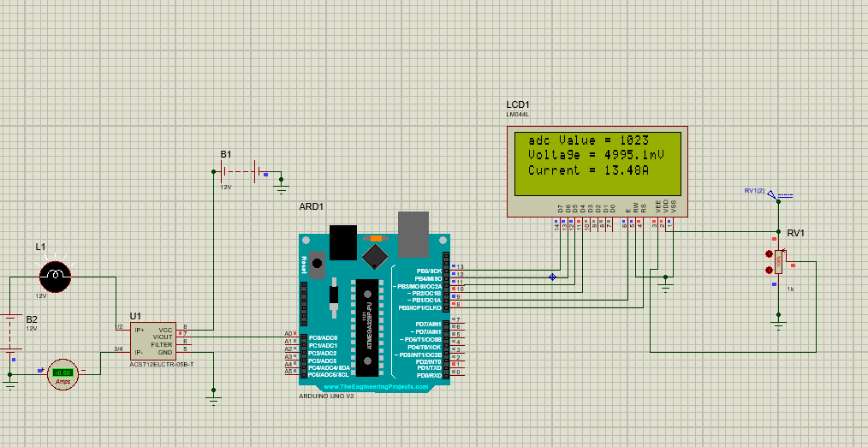Click the 1k value label of RV1

coord(790,289)
